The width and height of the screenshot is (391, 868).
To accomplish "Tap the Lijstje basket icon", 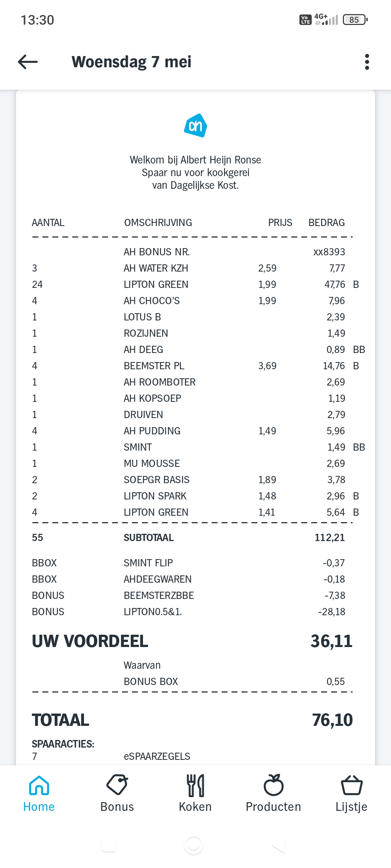I will click(352, 785).
